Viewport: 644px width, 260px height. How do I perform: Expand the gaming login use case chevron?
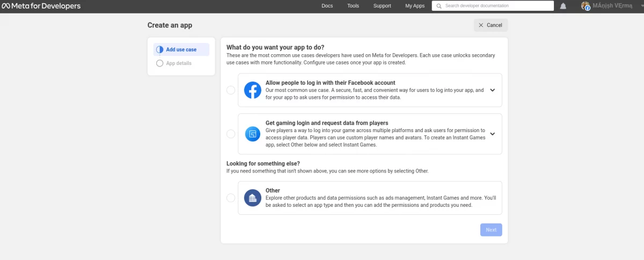[x=493, y=134]
